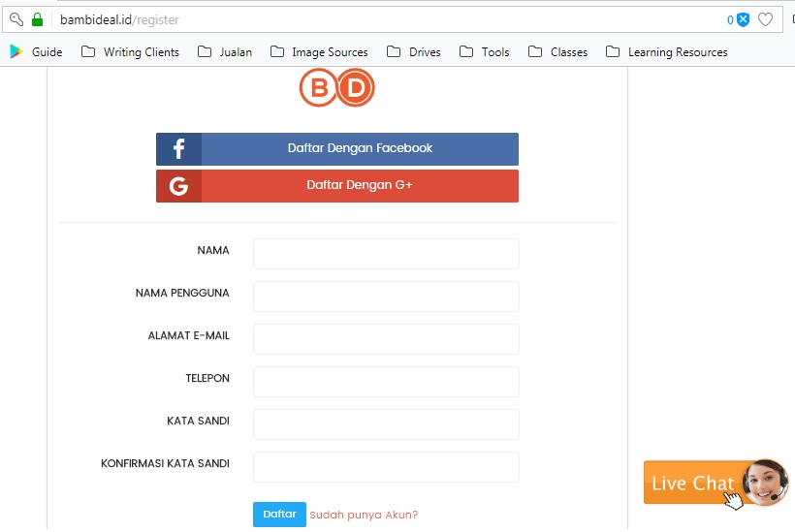Expand the Image Sources bookmark folder
The image size is (795, 532).
pos(319,52)
